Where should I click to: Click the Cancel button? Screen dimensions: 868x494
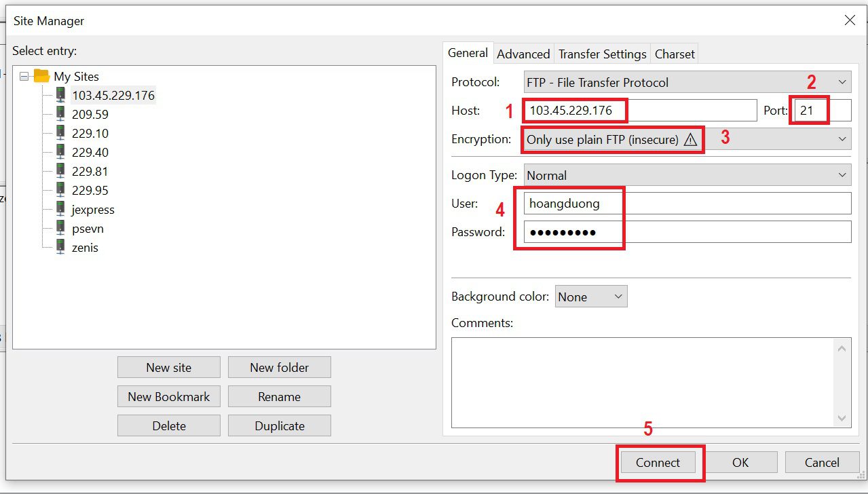[x=822, y=462]
